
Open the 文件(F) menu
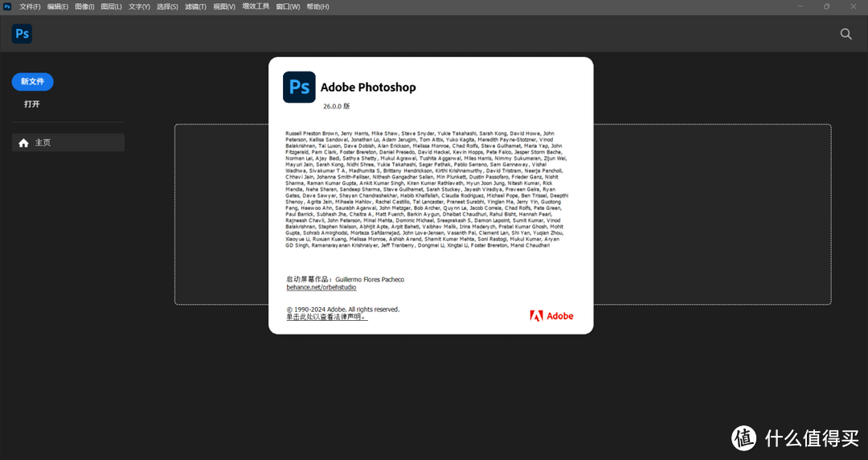point(30,6)
